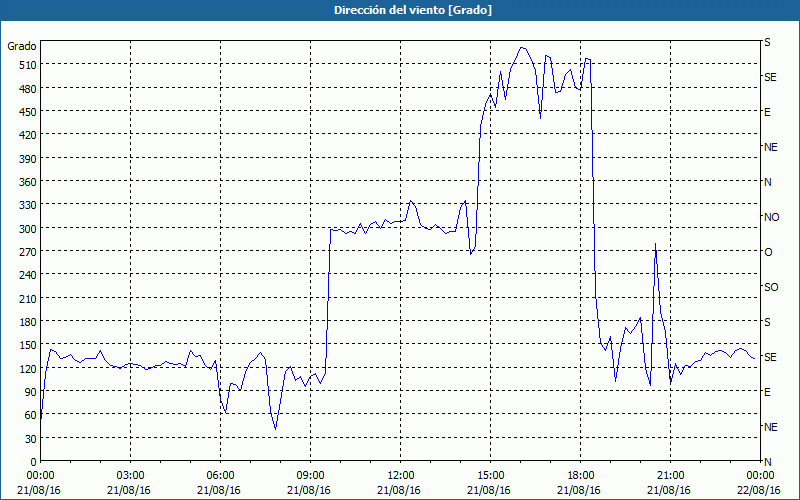The height and width of the screenshot is (500, 800).
Task: Click the 15:00 time axis label
Action: pyautogui.click(x=490, y=476)
